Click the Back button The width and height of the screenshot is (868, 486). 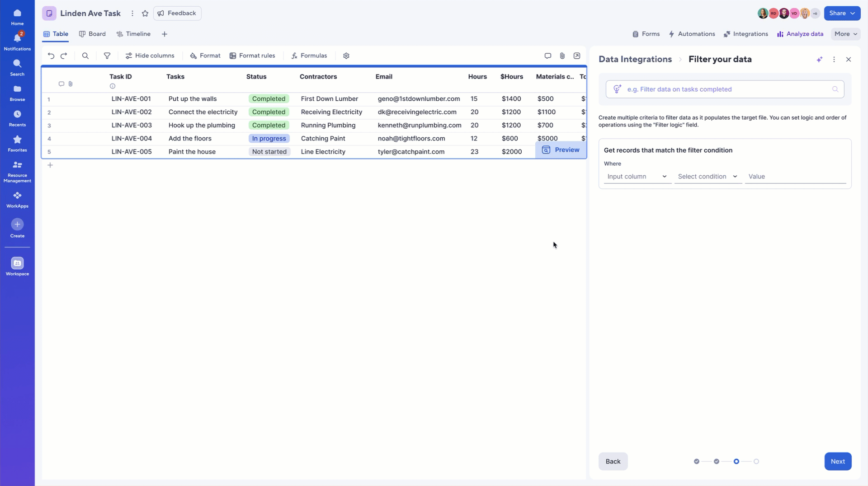[x=613, y=461]
